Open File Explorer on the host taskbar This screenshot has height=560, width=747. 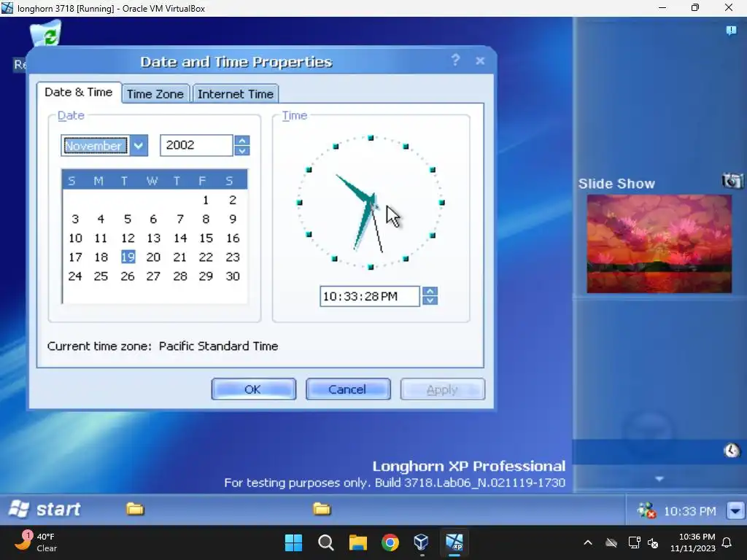(357, 542)
